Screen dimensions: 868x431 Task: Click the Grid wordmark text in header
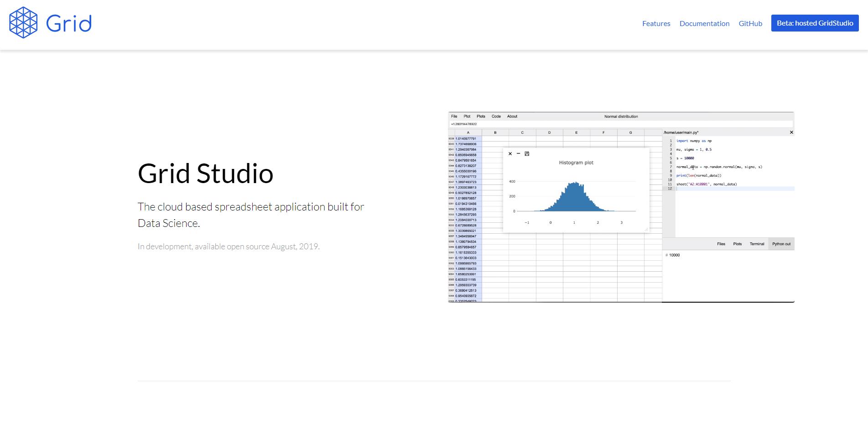69,24
